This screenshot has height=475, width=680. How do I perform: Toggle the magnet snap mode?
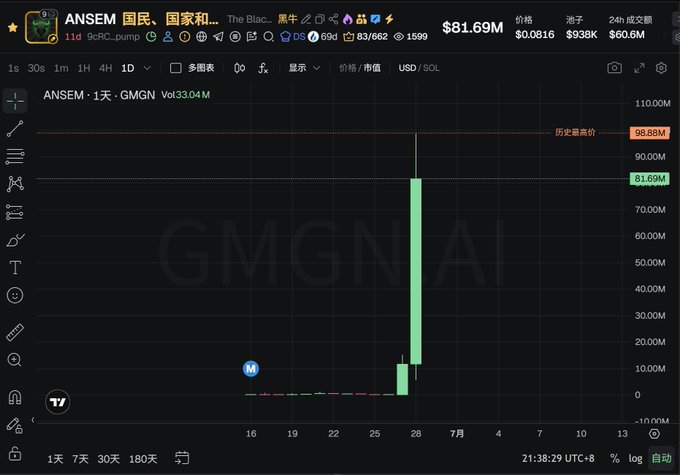coord(15,397)
